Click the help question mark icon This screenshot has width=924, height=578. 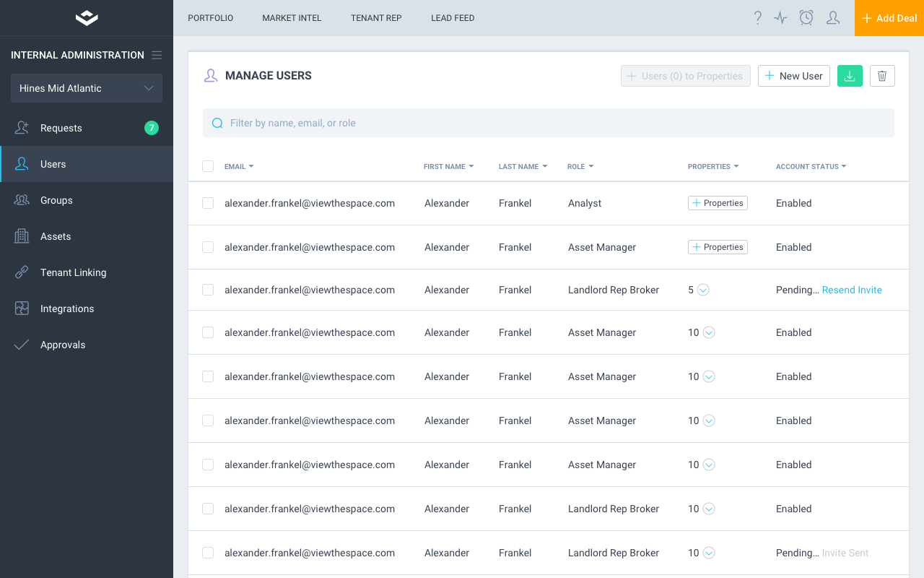757,18
